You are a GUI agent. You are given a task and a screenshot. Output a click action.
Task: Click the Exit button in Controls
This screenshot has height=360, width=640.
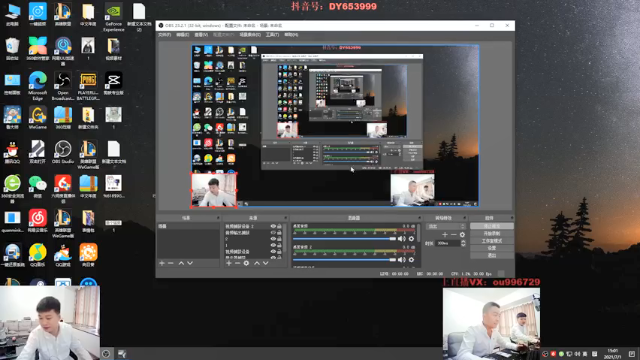[x=491, y=256]
